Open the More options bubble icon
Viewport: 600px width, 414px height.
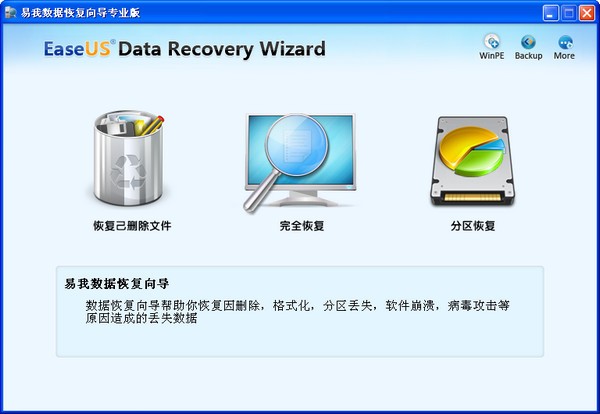(565, 42)
